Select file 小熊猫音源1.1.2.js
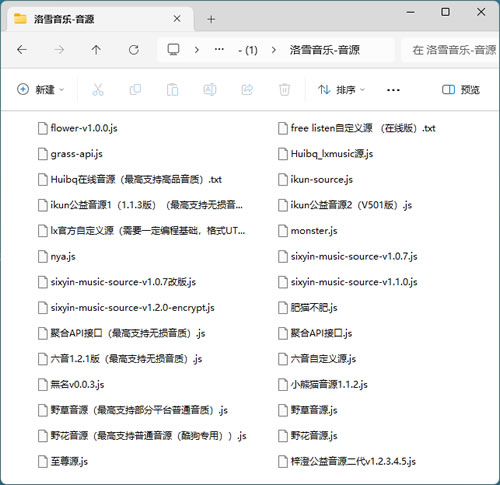The image size is (500, 485). click(x=323, y=385)
